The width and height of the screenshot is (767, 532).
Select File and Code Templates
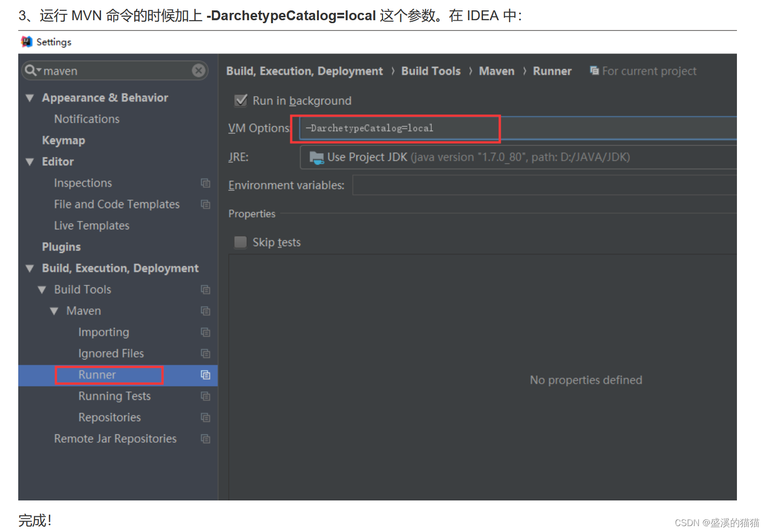(117, 204)
